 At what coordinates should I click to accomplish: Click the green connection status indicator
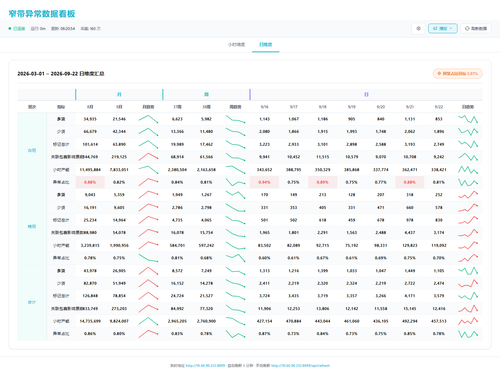coord(17,29)
